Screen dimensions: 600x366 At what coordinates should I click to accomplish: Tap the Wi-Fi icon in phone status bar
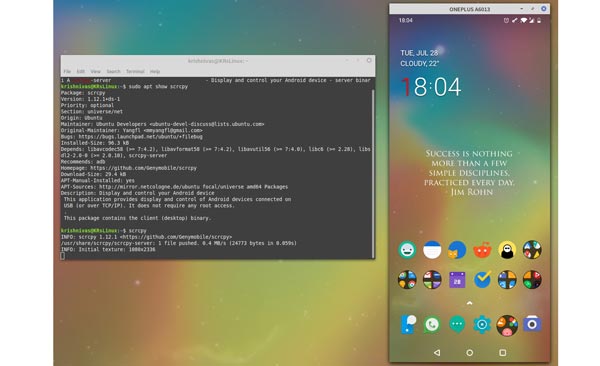click(523, 20)
